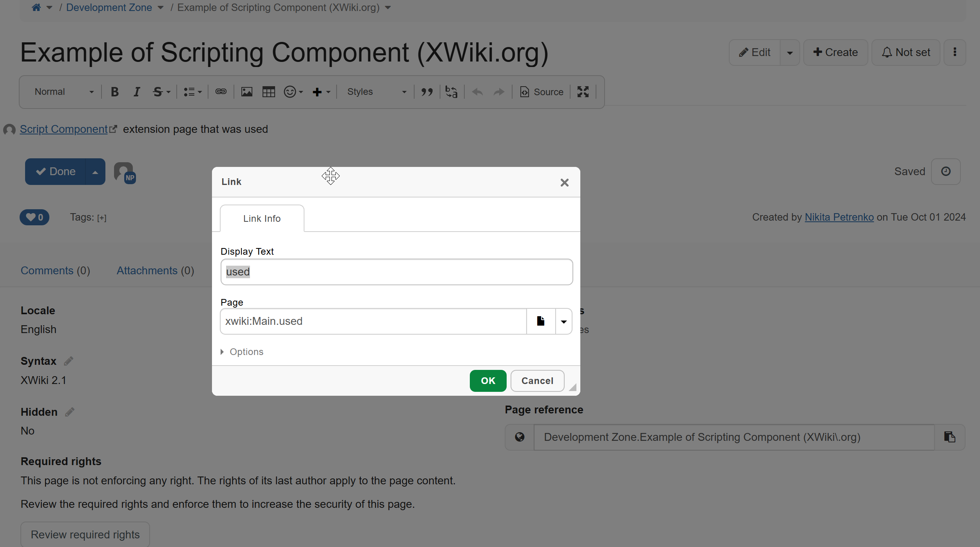
Task: Click the page resource picker icon in Link dialog
Action: click(541, 321)
